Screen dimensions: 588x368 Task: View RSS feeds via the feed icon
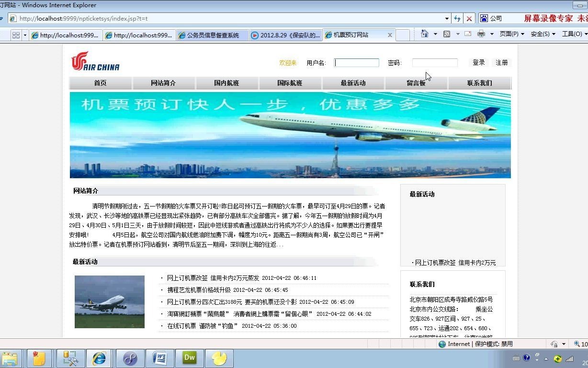(447, 34)
